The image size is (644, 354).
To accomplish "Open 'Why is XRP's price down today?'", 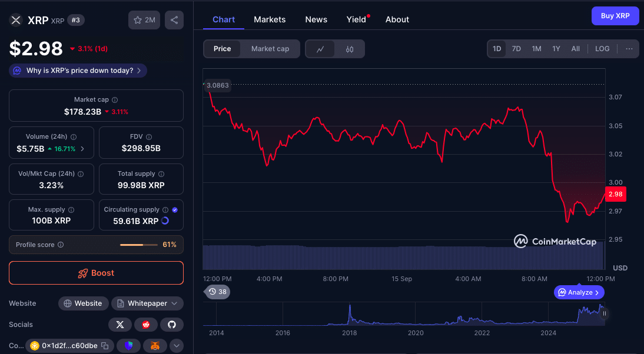I will [x=78, y=71].
